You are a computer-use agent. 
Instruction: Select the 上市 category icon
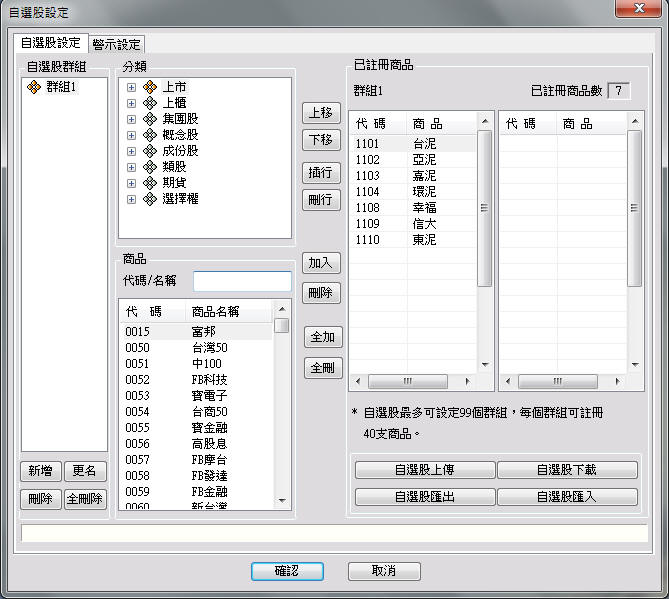coord(150,87)
